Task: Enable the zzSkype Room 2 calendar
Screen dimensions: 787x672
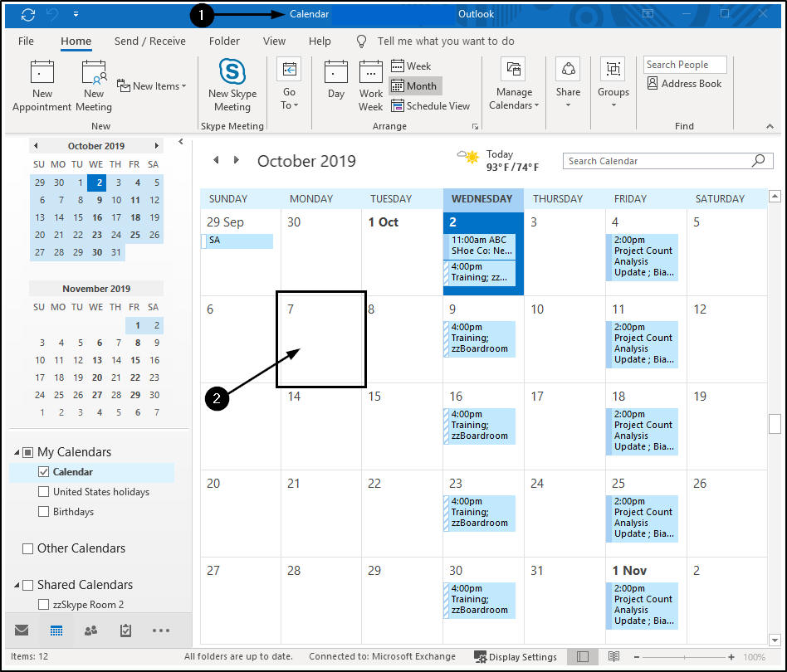Action: pyautogui.click(x=44, y=605)
